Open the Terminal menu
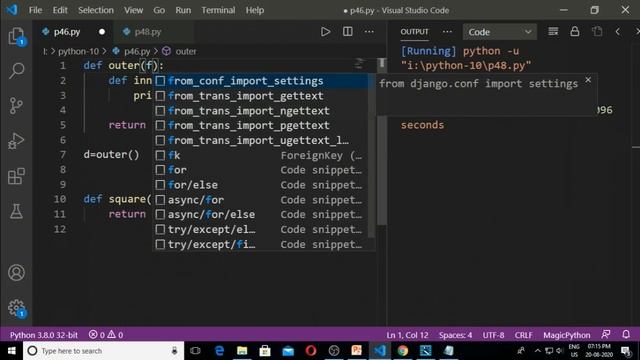640x360 pixels. coord(218,10)
